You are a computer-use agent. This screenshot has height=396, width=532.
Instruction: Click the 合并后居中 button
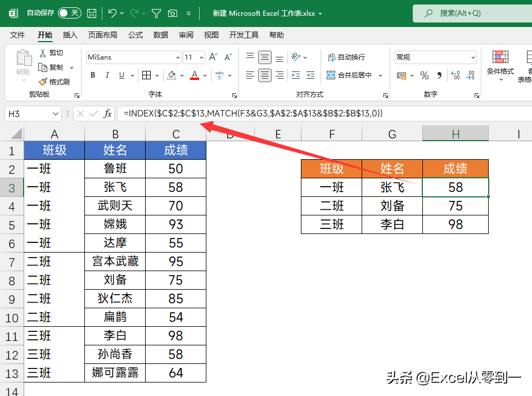coord(349,75)
